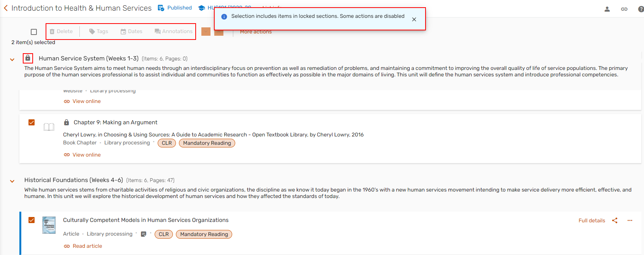The height and width of the screenshot is (255, 644).
Task: Click the Introduction to Health & Human Services title
Action: (81, 8)
